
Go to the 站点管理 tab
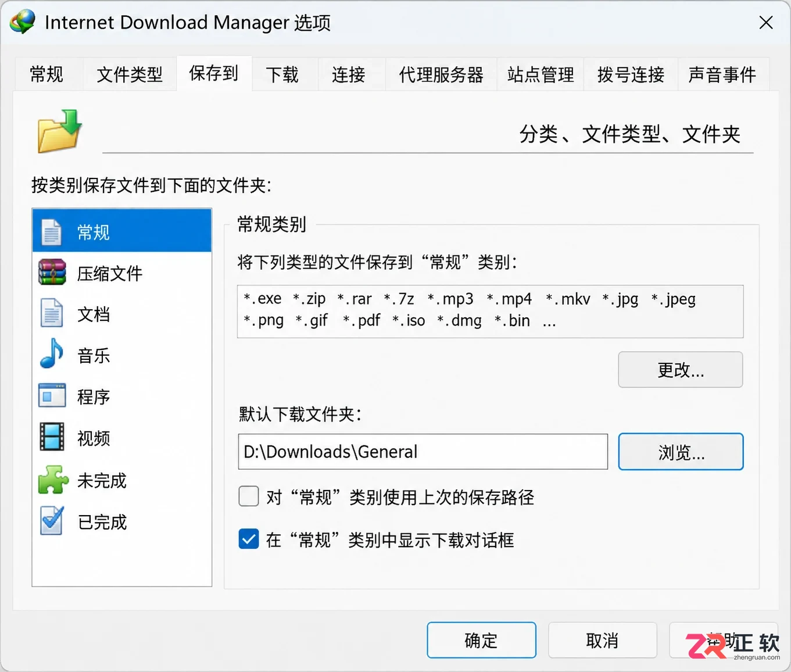[x=541, y=74]
